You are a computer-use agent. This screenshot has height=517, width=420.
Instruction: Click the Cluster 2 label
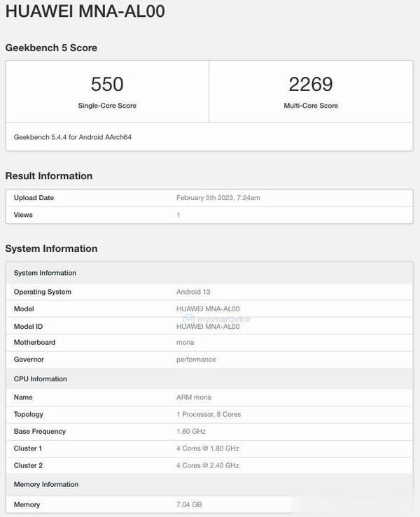28,465
